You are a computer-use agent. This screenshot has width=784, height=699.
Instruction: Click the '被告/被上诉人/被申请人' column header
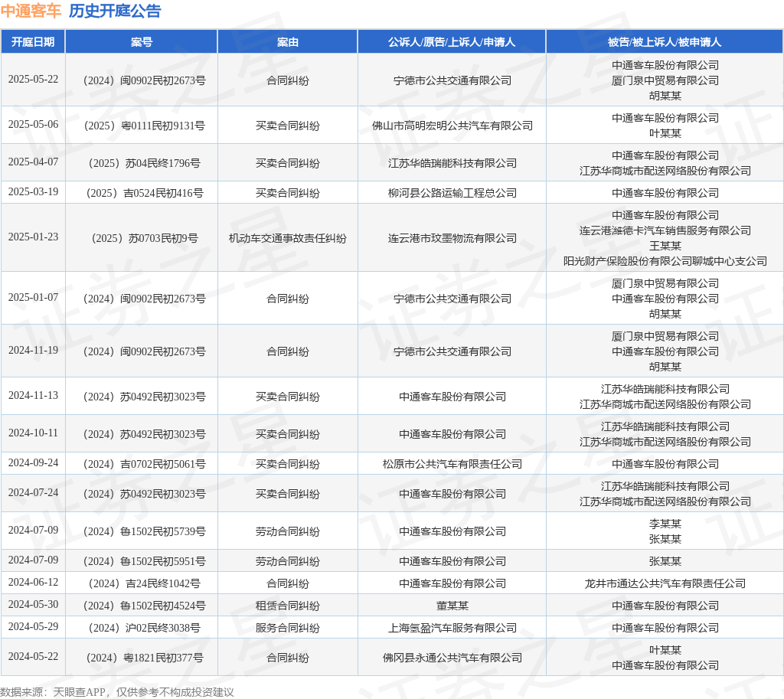tap(665, 42)
